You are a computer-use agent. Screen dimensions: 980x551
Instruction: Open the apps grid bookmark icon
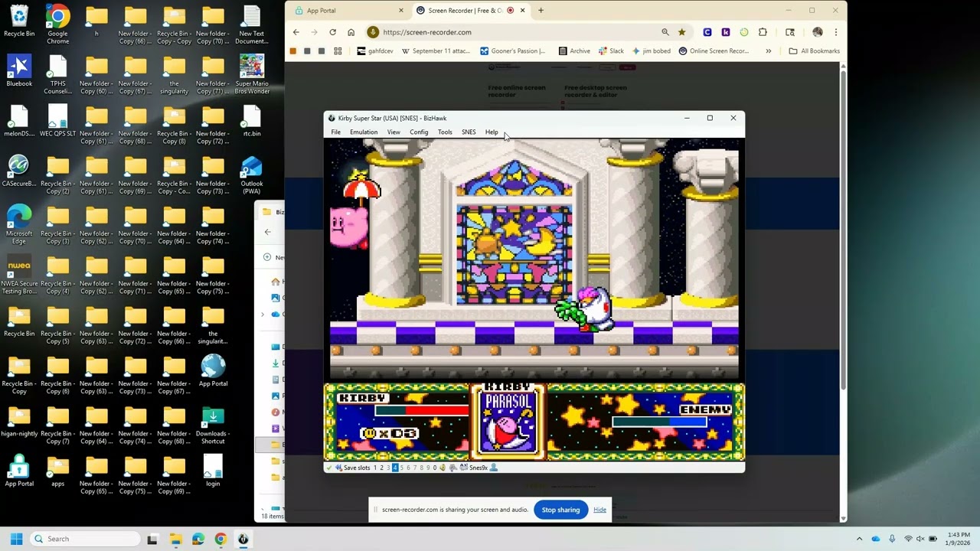tap(338, 51)
